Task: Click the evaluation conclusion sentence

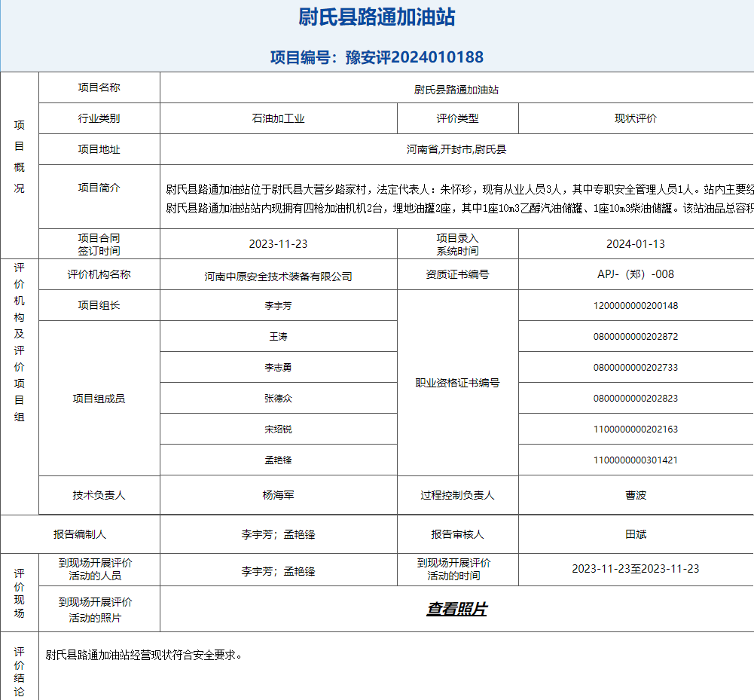Action: point(143,655)
